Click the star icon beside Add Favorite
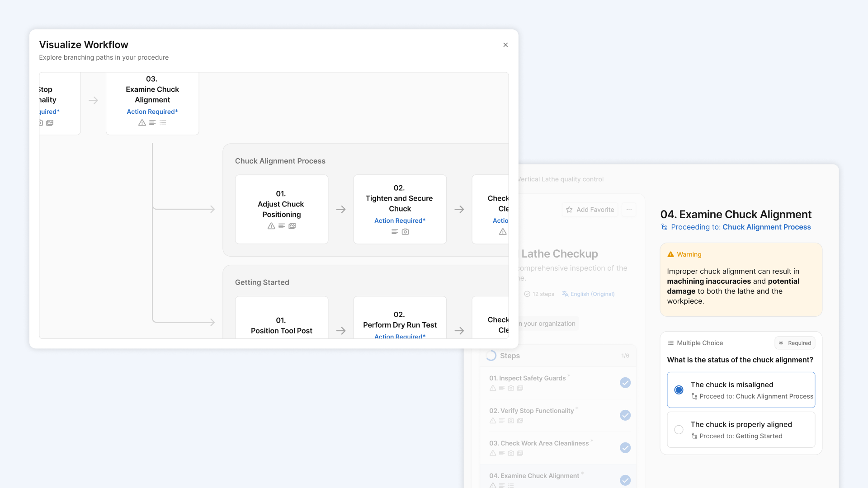Image resolution: width=868 pixels, height=488 pixels. click(x=569, y=210)
